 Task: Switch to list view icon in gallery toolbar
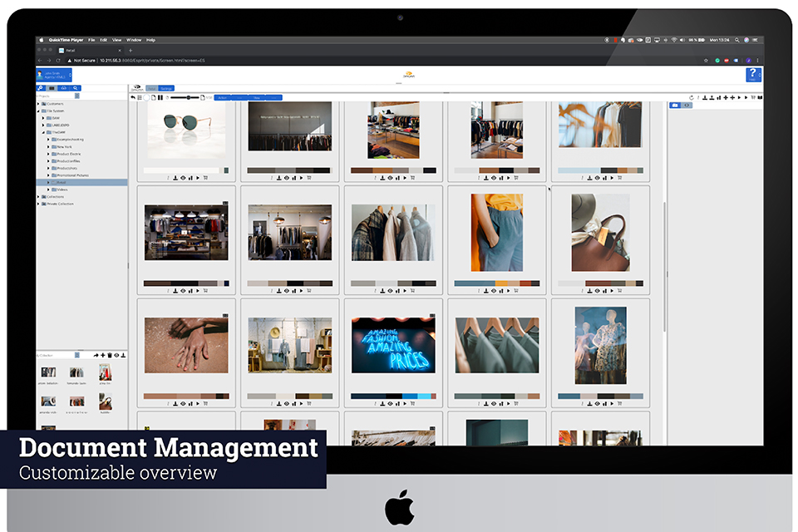140,97
